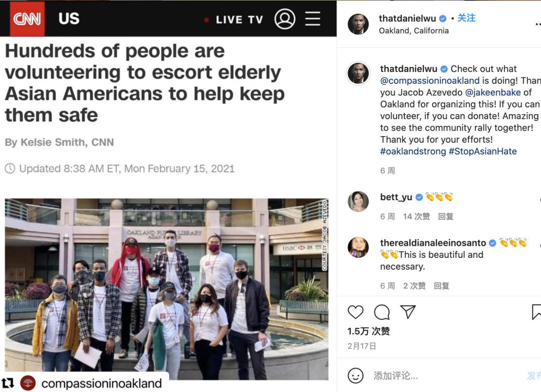The height and width of the screenshot is (392, 541).
Task: Click the add comment input field
Action: 445,376
